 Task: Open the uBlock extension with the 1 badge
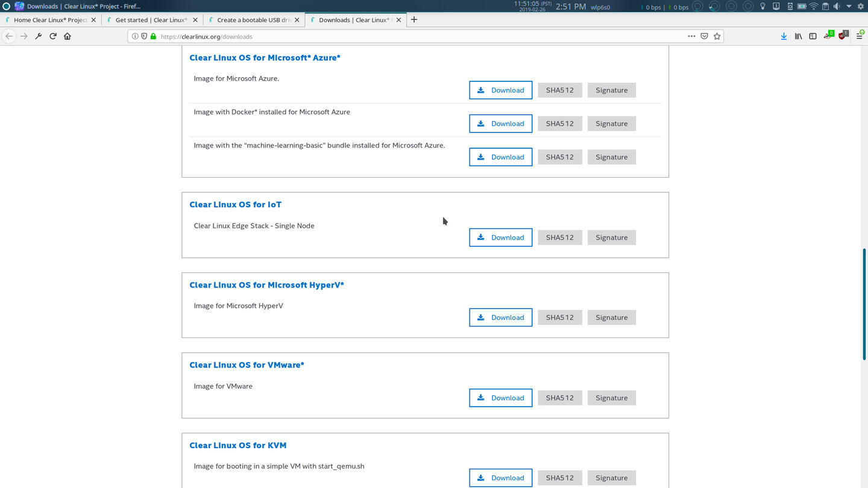(x=844, y=36)
